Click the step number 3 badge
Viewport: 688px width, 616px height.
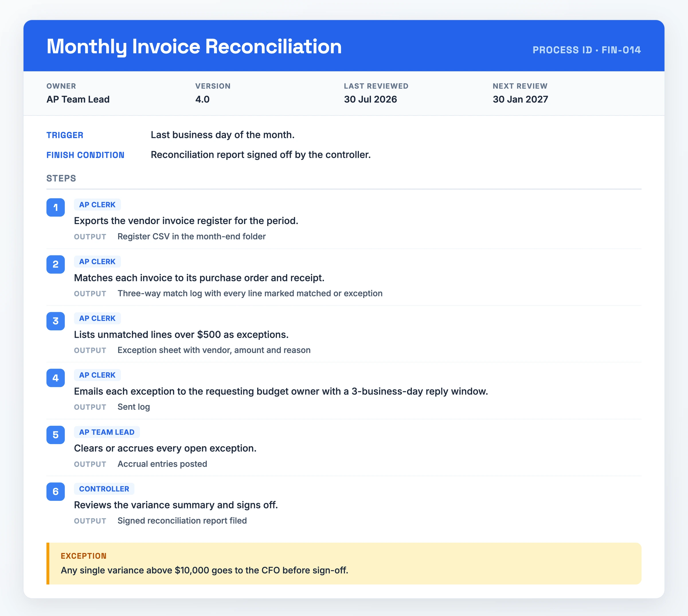pos(56,321)
